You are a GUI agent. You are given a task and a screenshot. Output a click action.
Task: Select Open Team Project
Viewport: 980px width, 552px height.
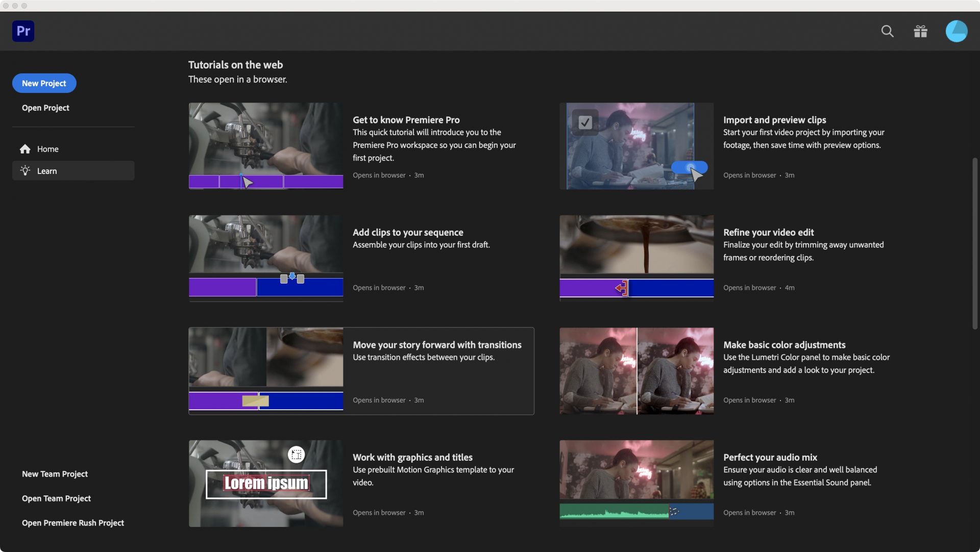pyautogui.click(x=56, y=498)
